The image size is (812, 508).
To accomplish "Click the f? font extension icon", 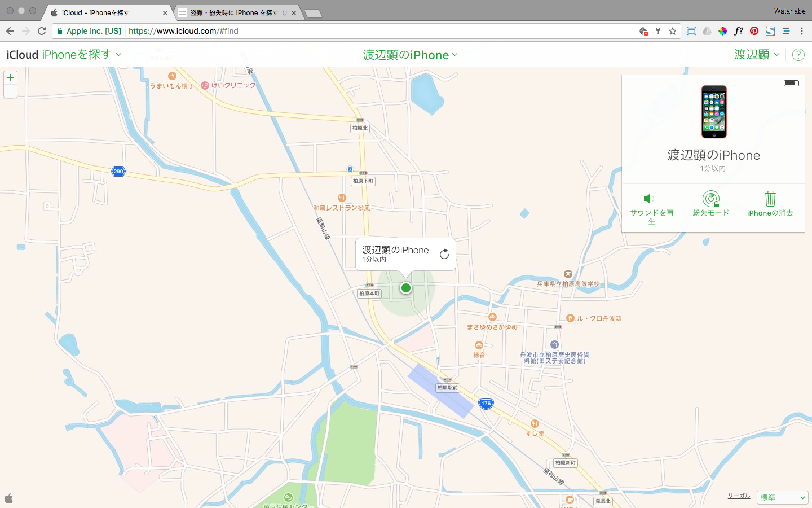I will tap(739, 31).
